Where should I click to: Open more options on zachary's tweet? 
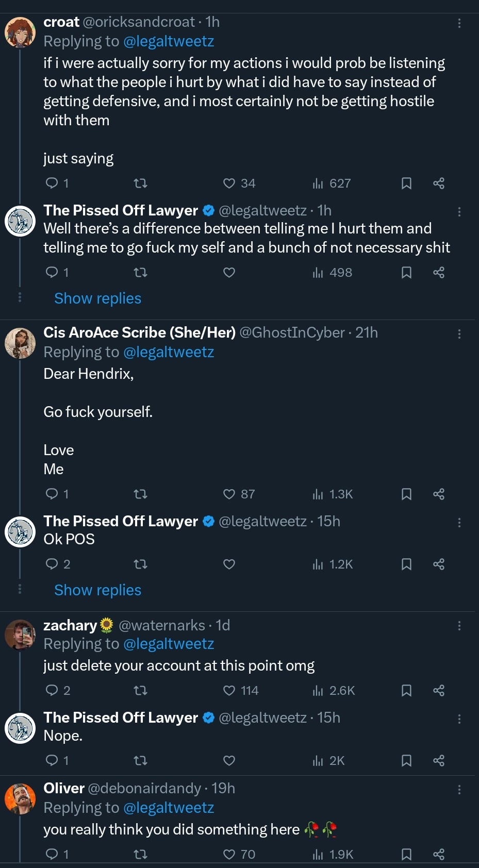click(459, 626)
